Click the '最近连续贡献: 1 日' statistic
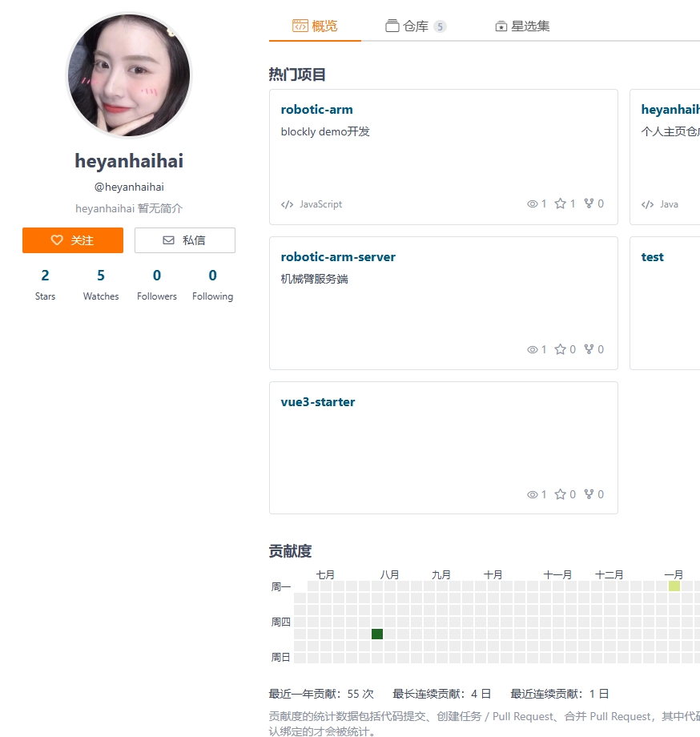The width and height of the screenshot is (700, 737). coord(560,694)
